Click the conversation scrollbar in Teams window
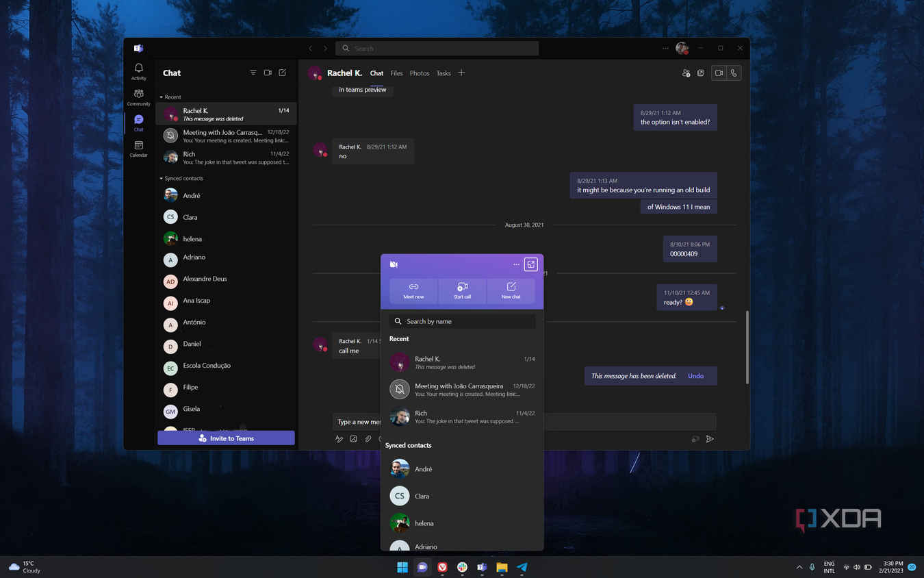The image size is (924, 578). pos(747,347)
